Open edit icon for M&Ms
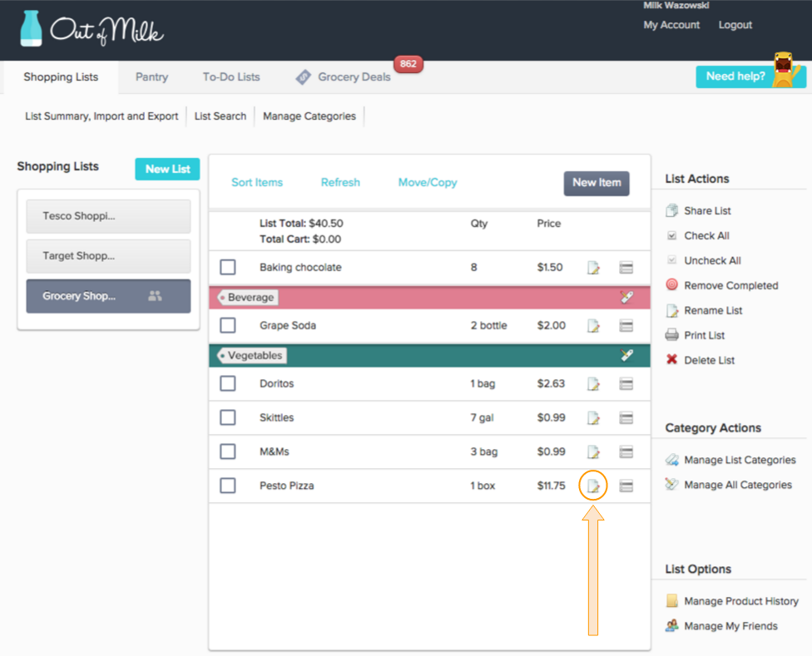The height and width of the screenshot is (656, 812). coord(593,451)
